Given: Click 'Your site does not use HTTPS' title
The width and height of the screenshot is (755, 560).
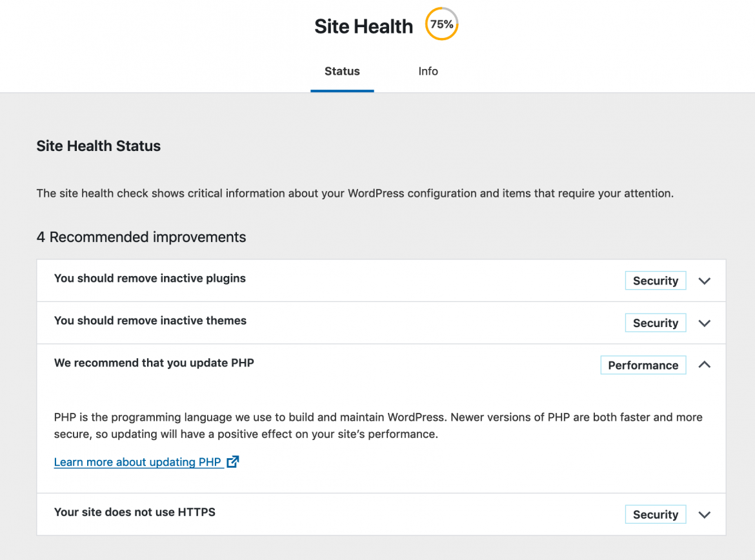Looking at the screenshot, I should click(x=135, y=512).
